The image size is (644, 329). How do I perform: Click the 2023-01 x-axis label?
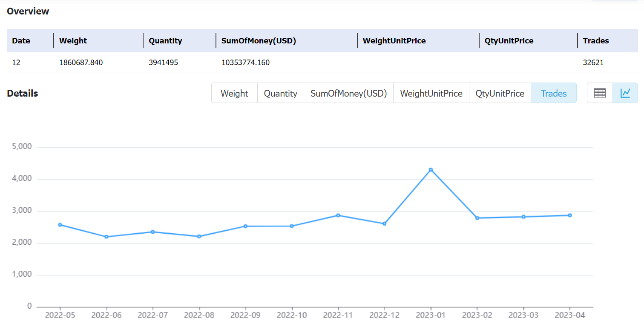coord(431,315)
